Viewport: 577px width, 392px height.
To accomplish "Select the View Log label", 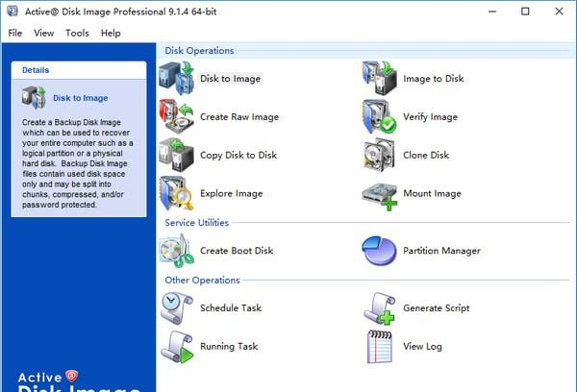I will pos(422,346).
